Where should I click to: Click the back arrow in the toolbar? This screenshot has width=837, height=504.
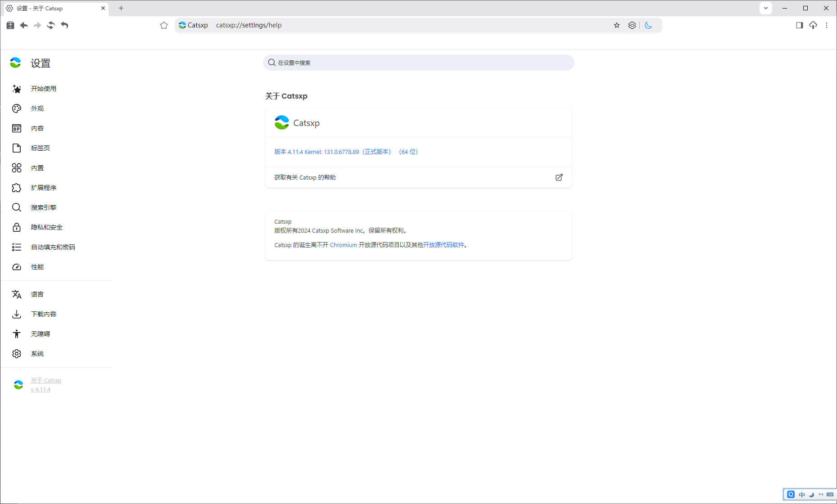(x=24, y=25)
